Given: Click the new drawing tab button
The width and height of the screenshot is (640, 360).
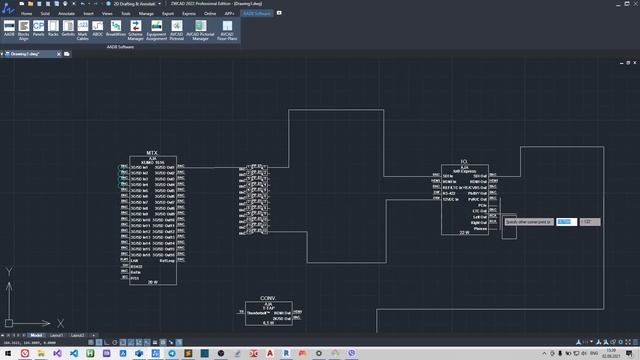Looking at the screenshot, I should coord(67,54).
